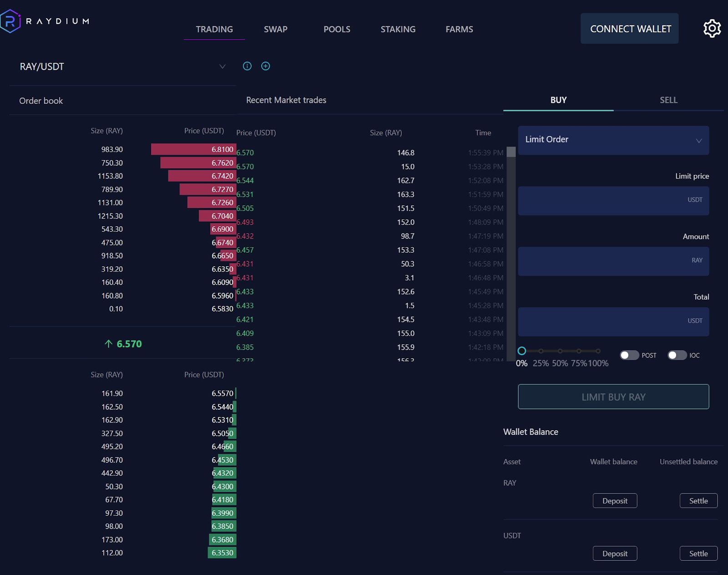Open the POOLS page

(x=337, y=29)
